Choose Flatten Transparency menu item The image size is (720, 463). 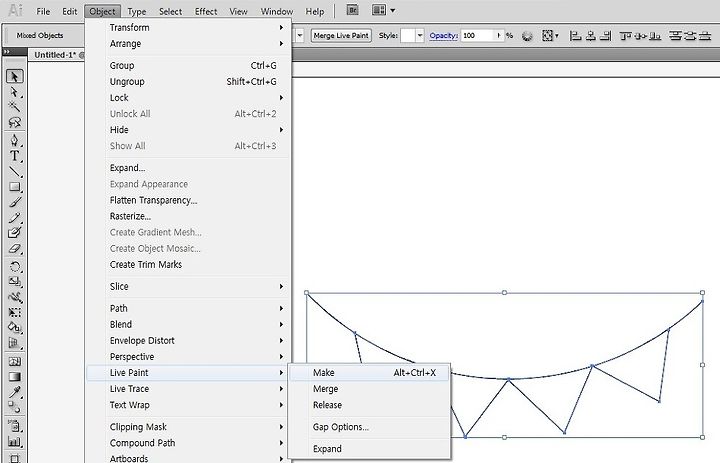pyautogui.click(x=189, y=200)
